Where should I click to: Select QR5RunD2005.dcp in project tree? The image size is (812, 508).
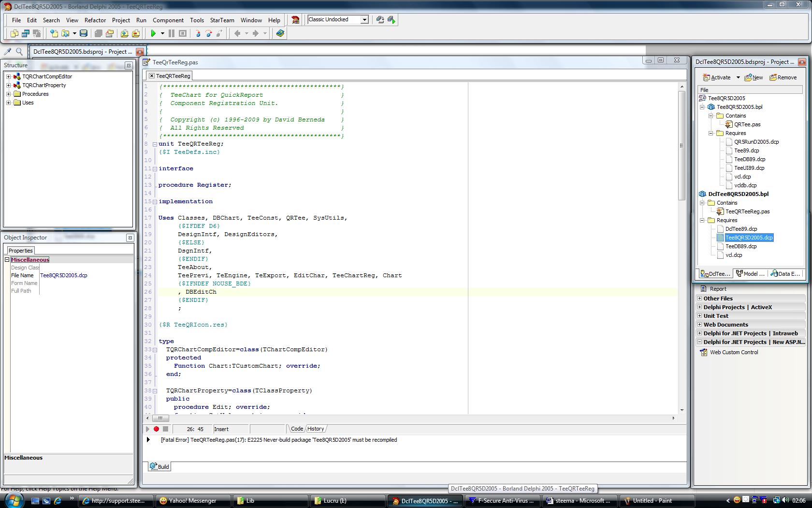click(756, 142)
